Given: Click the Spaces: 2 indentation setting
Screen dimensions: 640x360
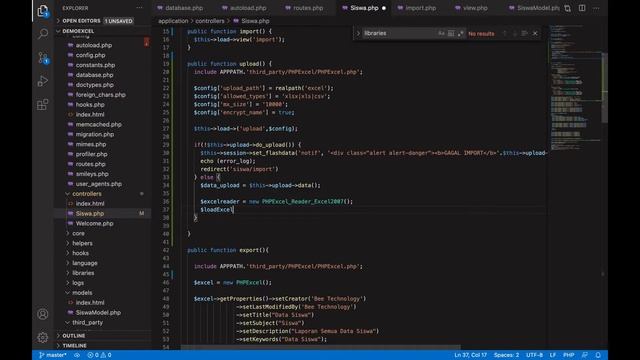Looking at the screenshot, I should [x=506, y=355].
